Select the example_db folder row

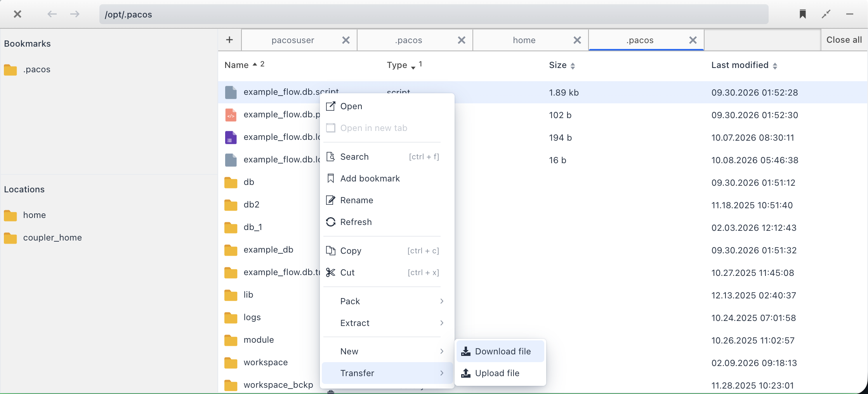pyautogui.click(x=542, y=250)
